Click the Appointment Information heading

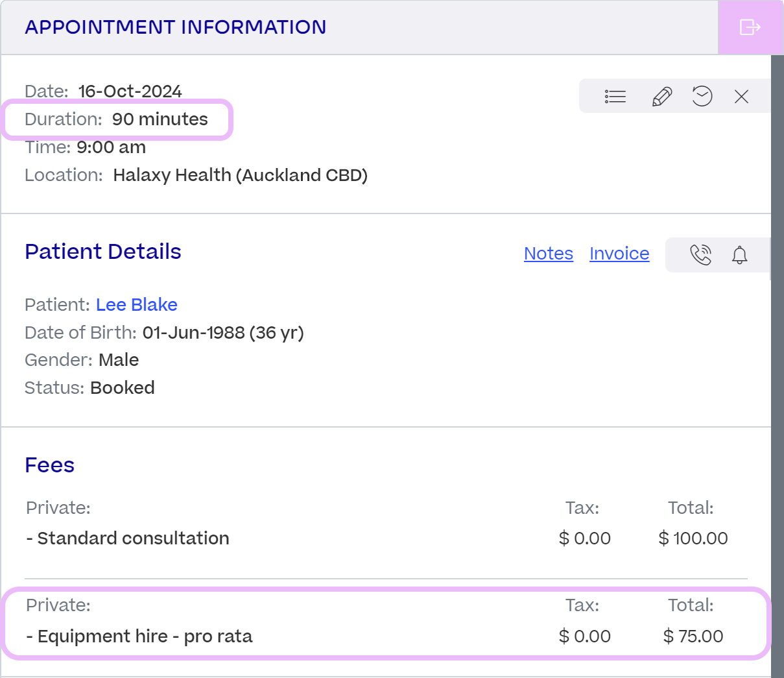(x=176, y=27)
